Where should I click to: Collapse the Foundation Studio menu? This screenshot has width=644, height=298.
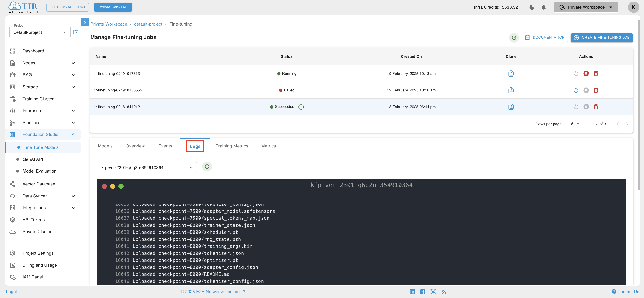[x=42, y=134]
